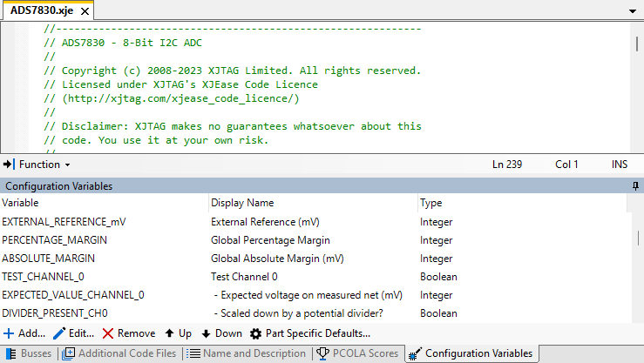Open document list dropdown arrow at top right
The height and width of the screenshot is (363, 644).
(632, 10)
